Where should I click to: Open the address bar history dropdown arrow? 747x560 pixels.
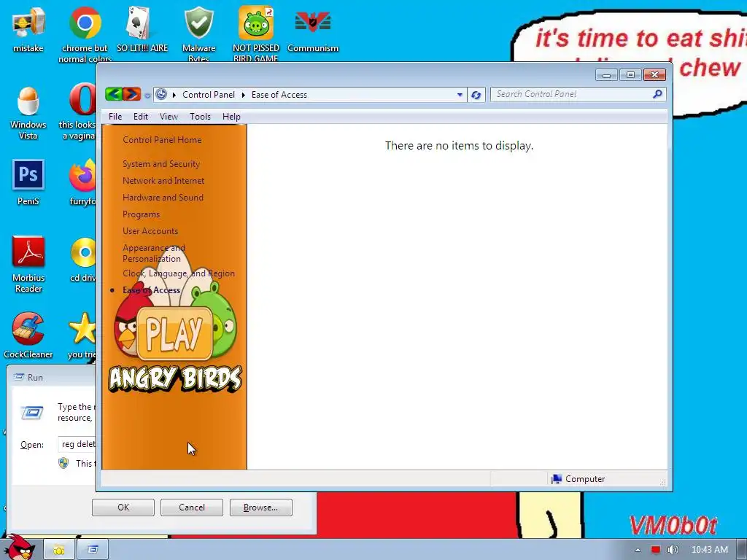[x=460, y=95]
